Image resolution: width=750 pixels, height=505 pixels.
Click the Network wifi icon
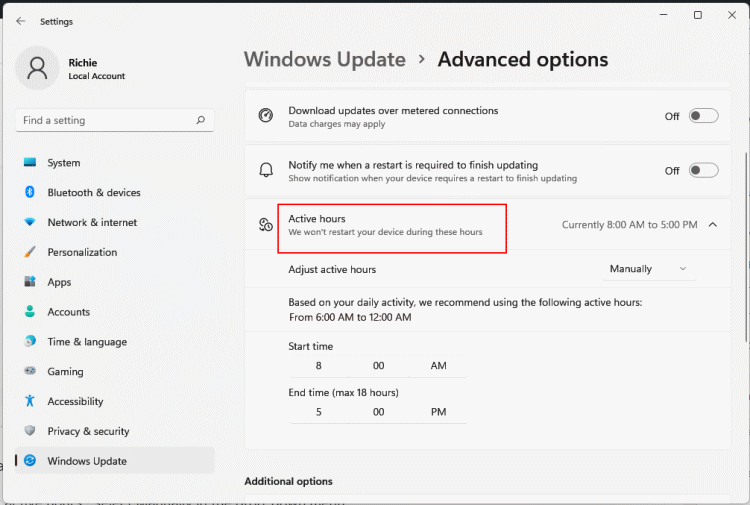[30, 222]
